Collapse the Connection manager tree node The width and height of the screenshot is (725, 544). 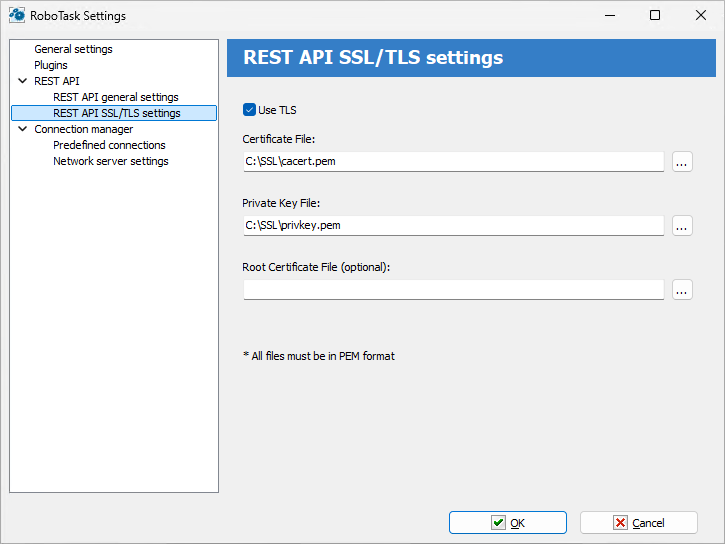(x=22, y=129)
